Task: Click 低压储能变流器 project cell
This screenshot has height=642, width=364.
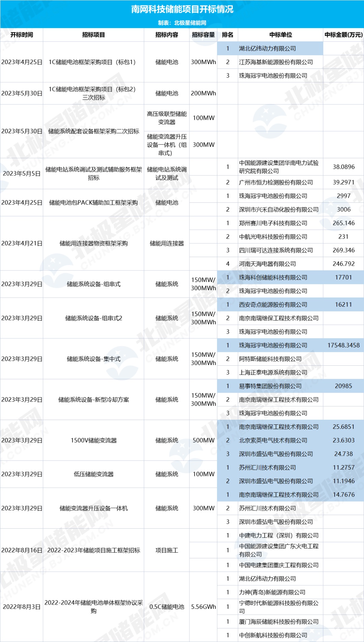Action: (x=93, y=474)
